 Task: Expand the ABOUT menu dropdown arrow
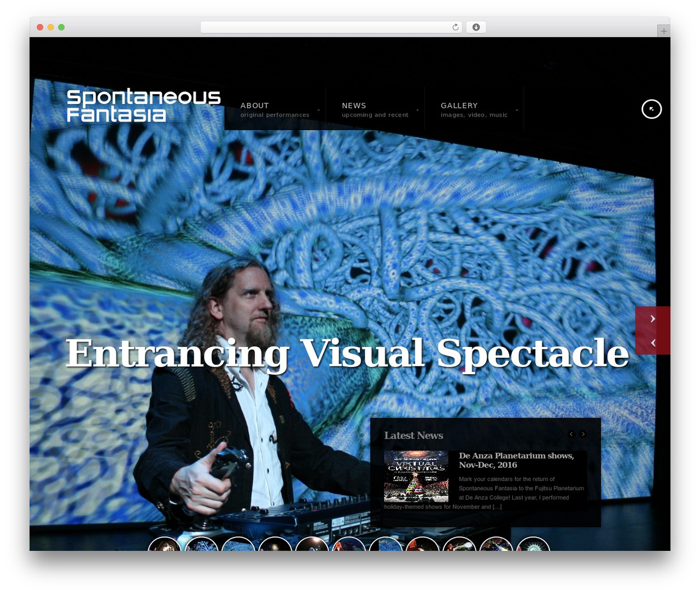[x=319, y=110]
